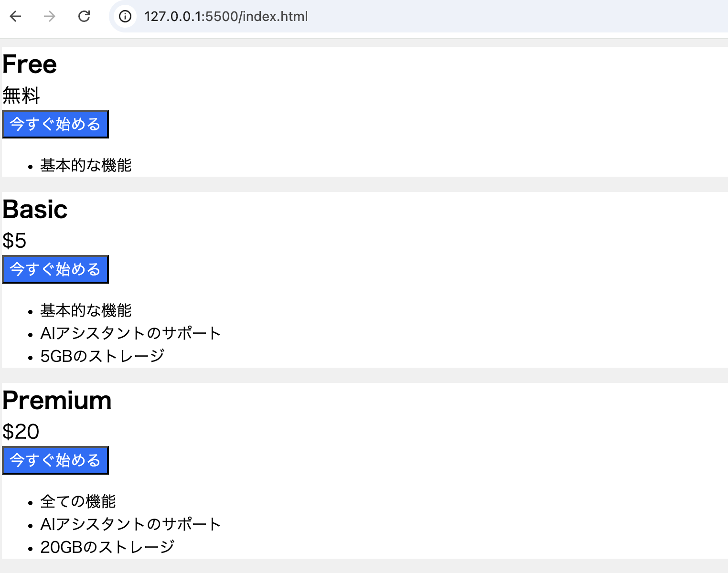
Task: Click the info circle beside the URL
Action: pyautogui.click(x=125, y=16)
